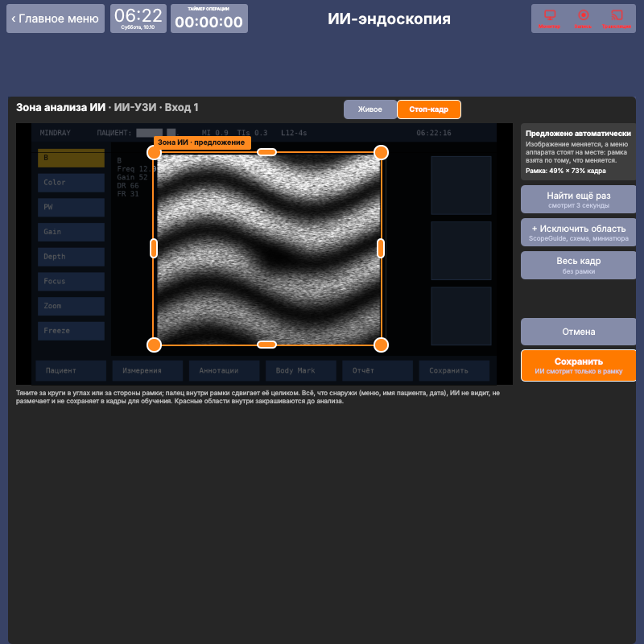Viewport: 644px width, 644px height.
Task: Click Отчёт in the ultrasound bottom bar
Action: coord(378,370)
